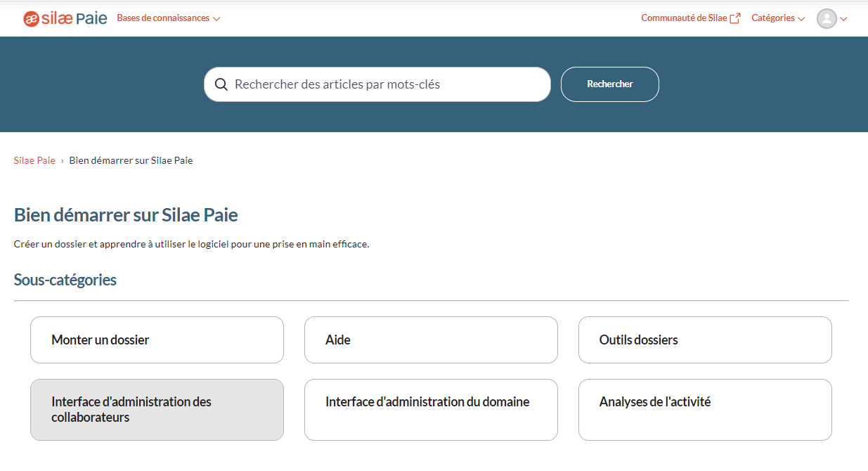
Task: Open Interface d'administration des collaborateurs
Action: pos(156,410)
